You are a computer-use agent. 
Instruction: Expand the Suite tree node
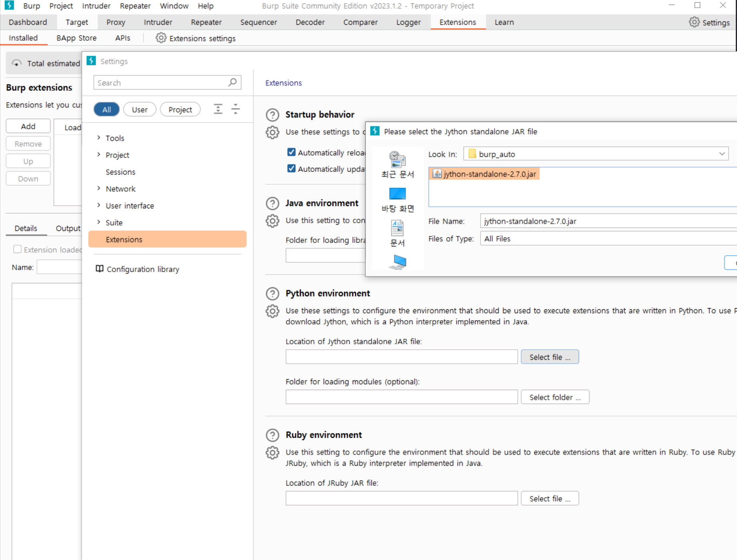(99, 222)
